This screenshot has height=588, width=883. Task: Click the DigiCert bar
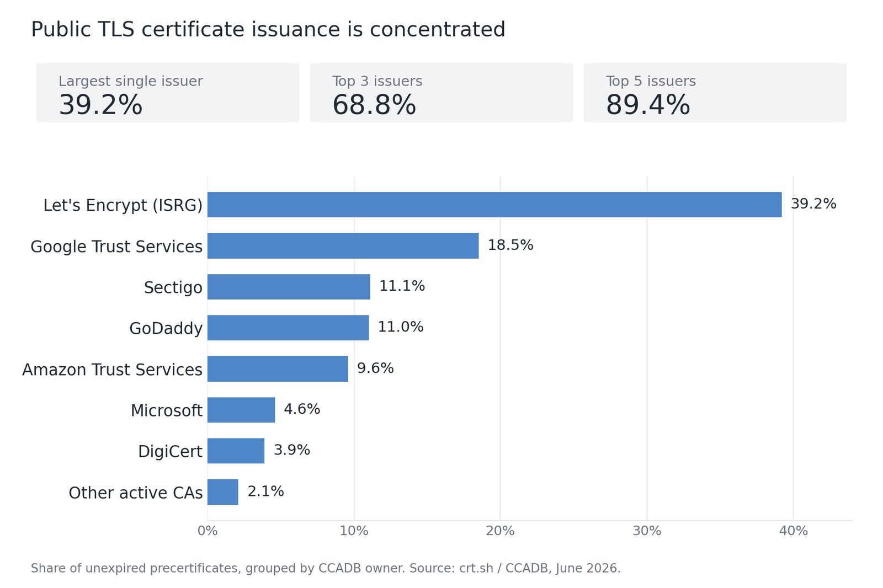(236, 451)
